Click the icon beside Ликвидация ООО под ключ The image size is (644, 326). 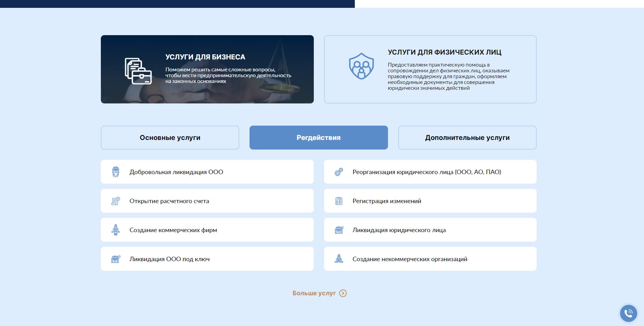pyautogui.click(x=116, y=259)
